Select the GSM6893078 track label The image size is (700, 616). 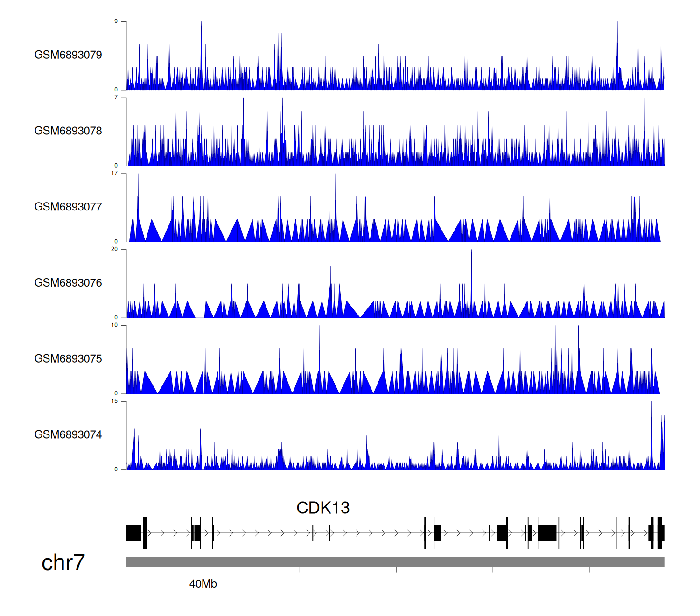point(68,131)
